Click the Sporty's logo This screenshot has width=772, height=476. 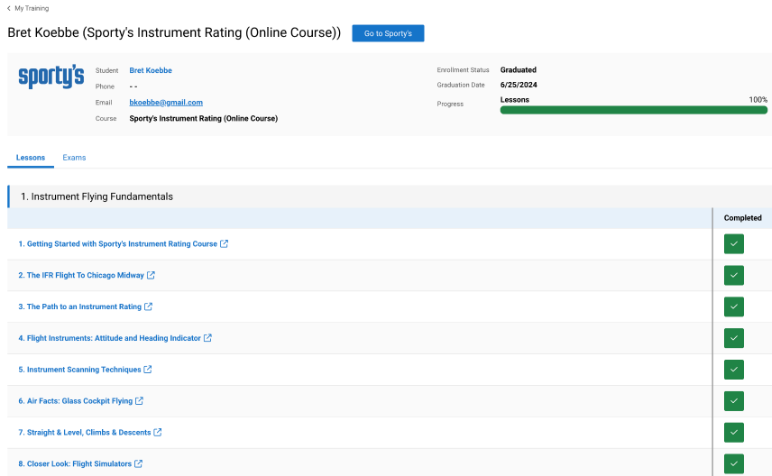(x=51, y=76)
